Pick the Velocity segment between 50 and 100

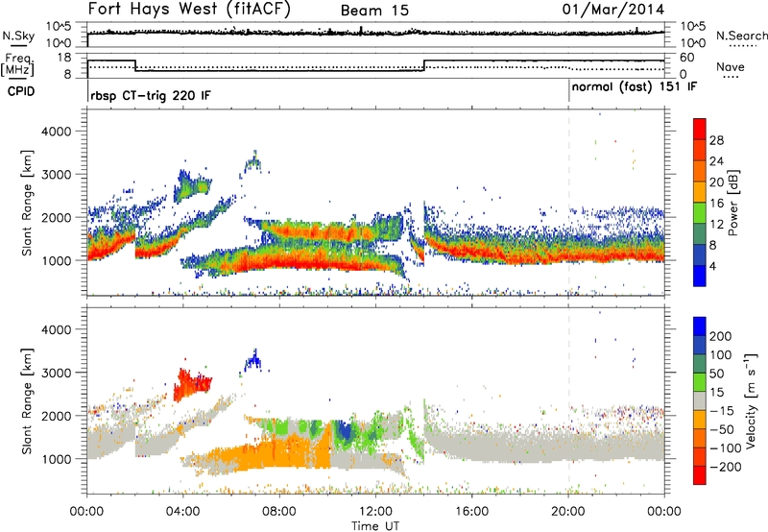coord(700,364)
